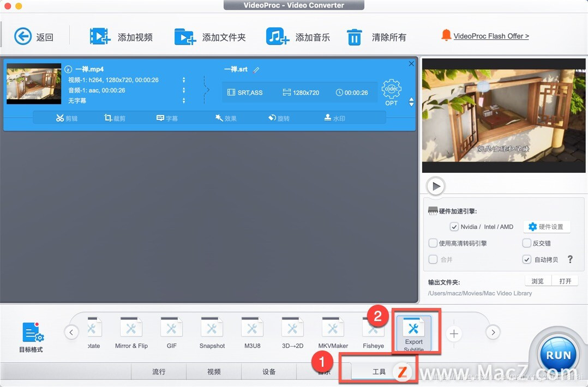The width and height of the screenshot is (588, 387).
Task: Click the 浏览 (Browse) output folder button
Action: 537,281
